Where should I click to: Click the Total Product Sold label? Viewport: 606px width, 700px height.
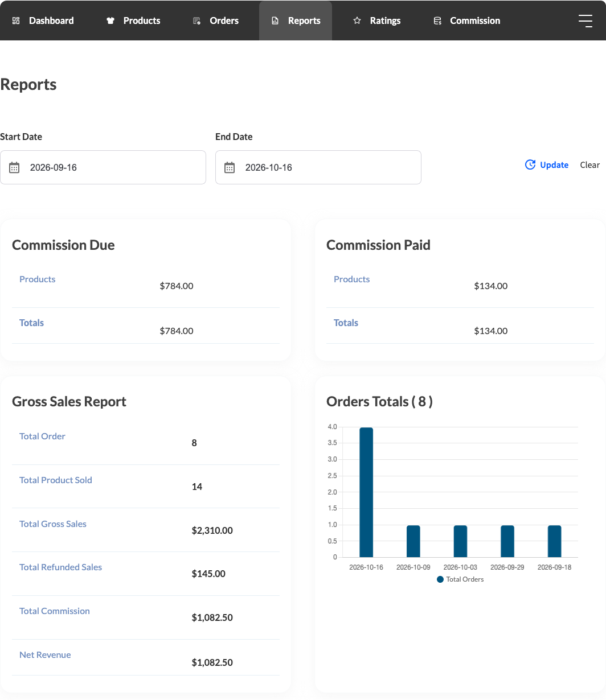tap(56, 480)
